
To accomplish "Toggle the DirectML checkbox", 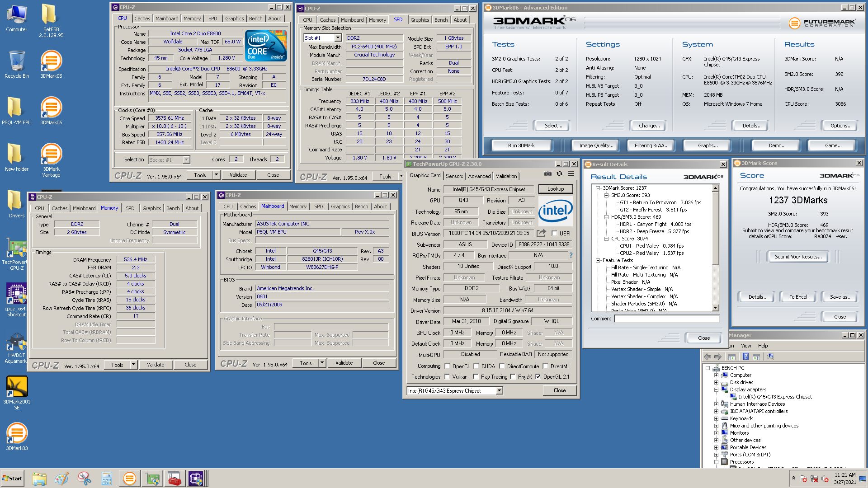I will pyautogui.click(x=545, y=366).
